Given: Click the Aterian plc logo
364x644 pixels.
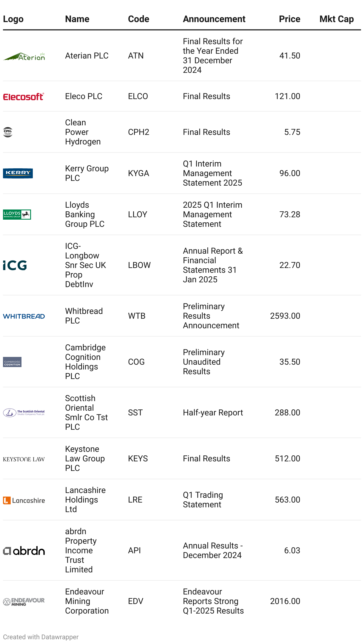Looking at the screenshot, I should pos(24,56).
